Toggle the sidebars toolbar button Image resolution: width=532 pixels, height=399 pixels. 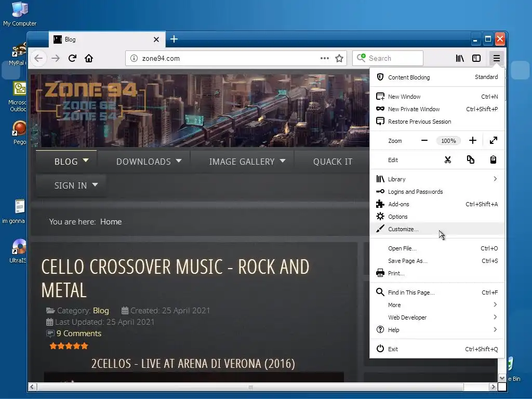pos(476,58)
